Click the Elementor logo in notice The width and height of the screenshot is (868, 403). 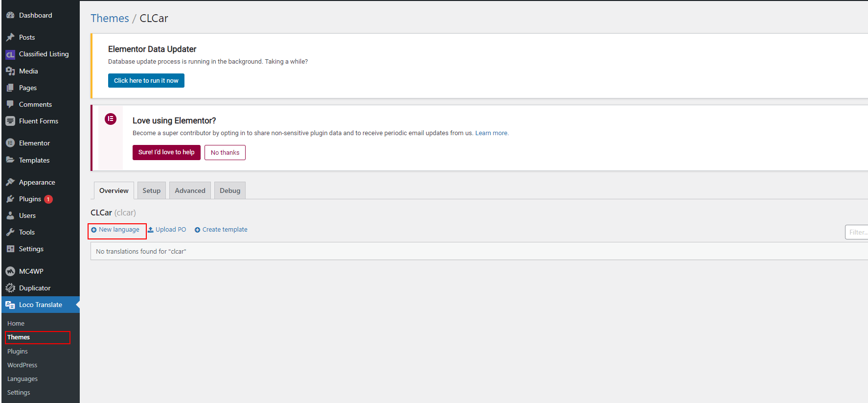tap(111, 119)
